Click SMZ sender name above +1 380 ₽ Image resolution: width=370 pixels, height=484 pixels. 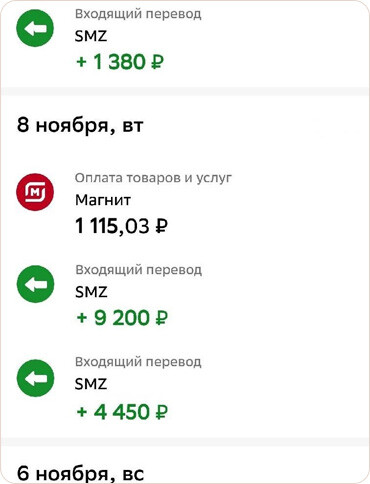[91, 36]
